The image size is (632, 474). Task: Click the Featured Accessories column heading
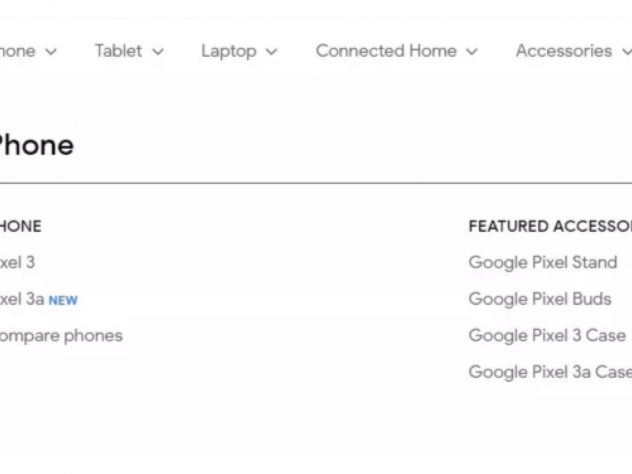(x=549, y=226)
